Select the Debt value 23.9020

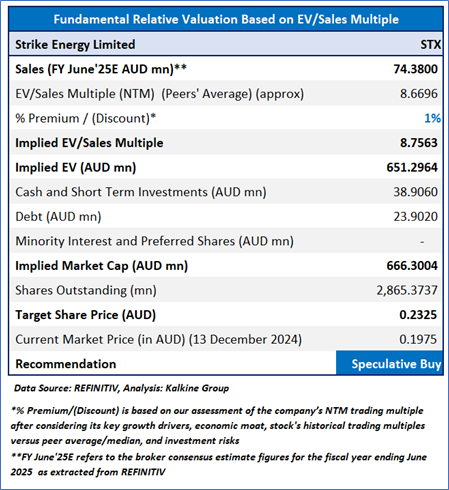(x=415, y=217)
